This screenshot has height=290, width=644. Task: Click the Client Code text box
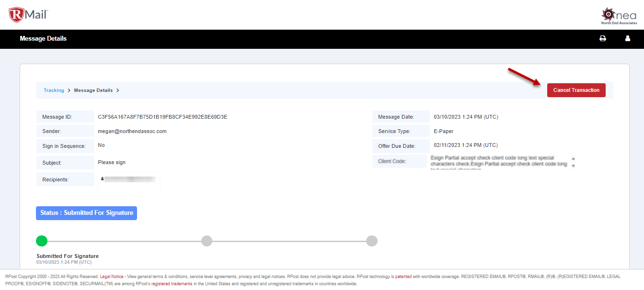click(498, 162)
